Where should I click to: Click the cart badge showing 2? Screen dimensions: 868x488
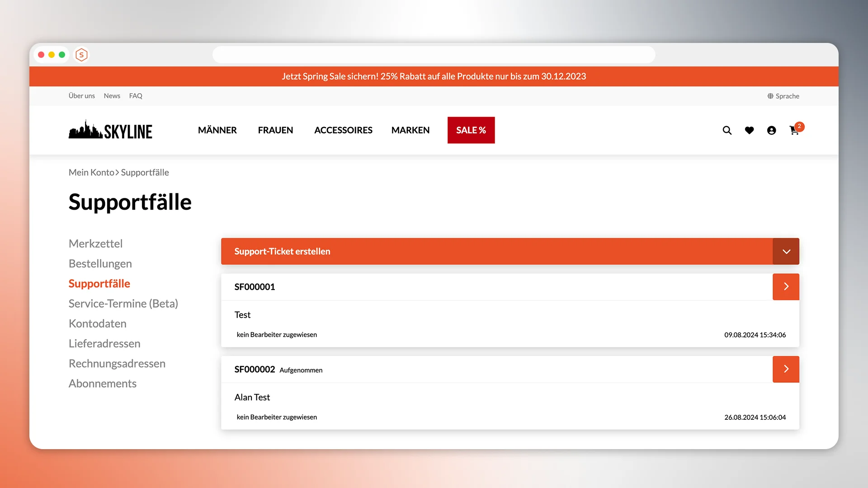coord(799,127)
